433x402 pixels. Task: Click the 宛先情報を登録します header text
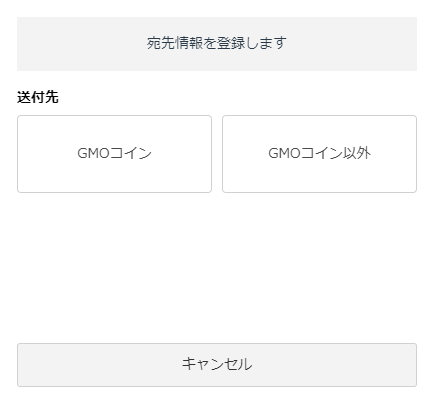click(217, 43)
